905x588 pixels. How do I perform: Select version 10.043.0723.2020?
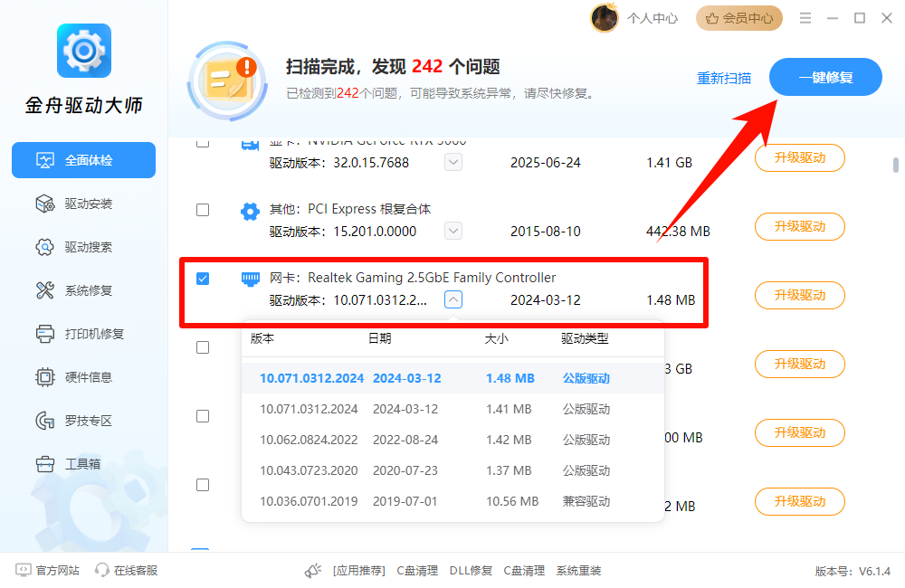point(452,470)
